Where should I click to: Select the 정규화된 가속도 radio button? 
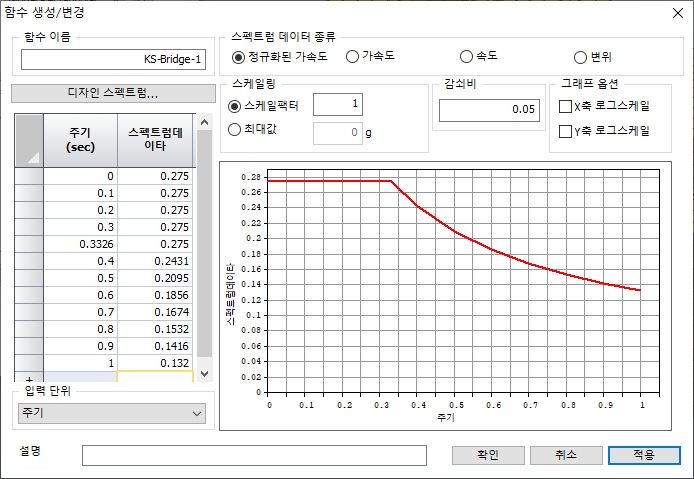(x=239, y=56)
